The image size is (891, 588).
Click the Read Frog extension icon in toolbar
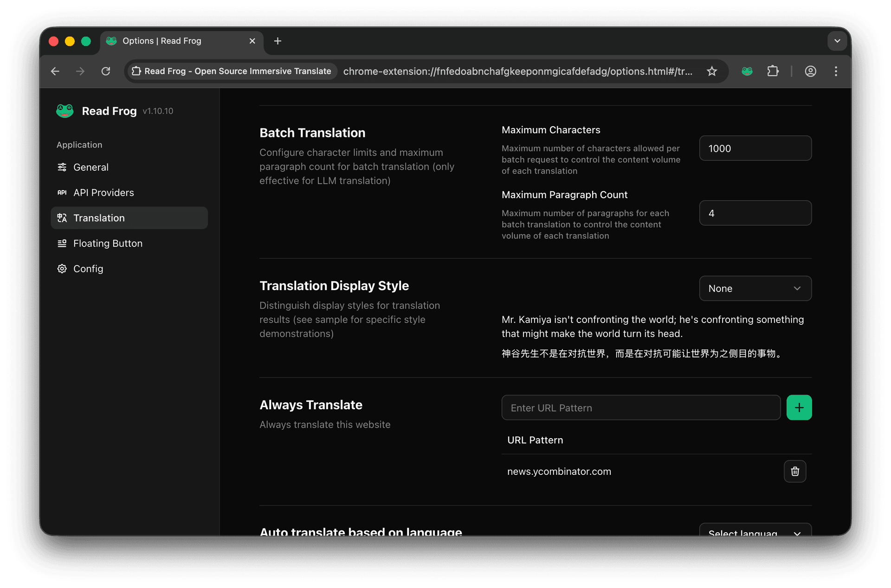click(747, 71)
